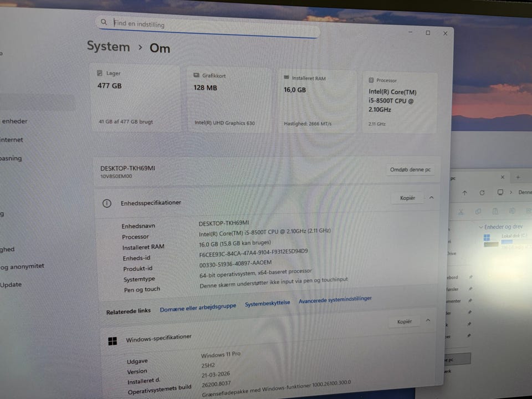Click the installed date 21-03-2026

(216, 375)
